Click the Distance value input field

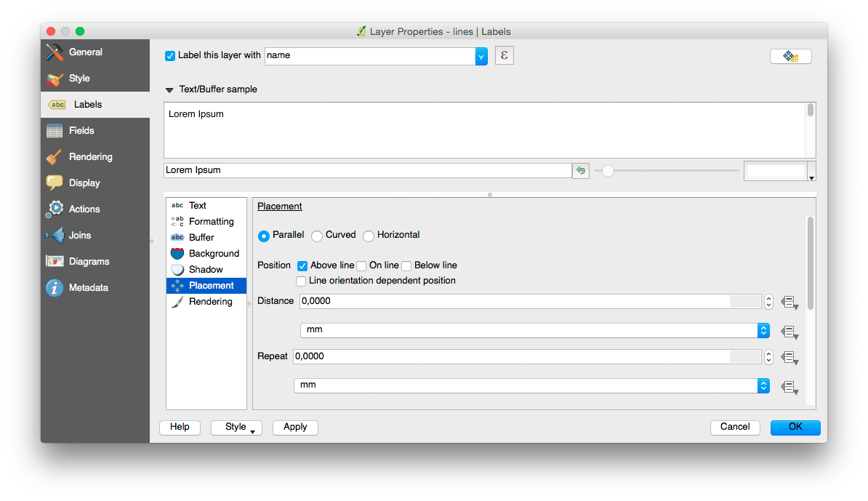(x=530, y=302)
